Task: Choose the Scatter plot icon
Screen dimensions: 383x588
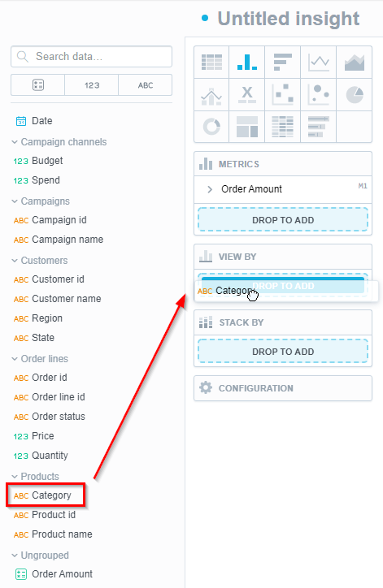Action: (283, 94)
